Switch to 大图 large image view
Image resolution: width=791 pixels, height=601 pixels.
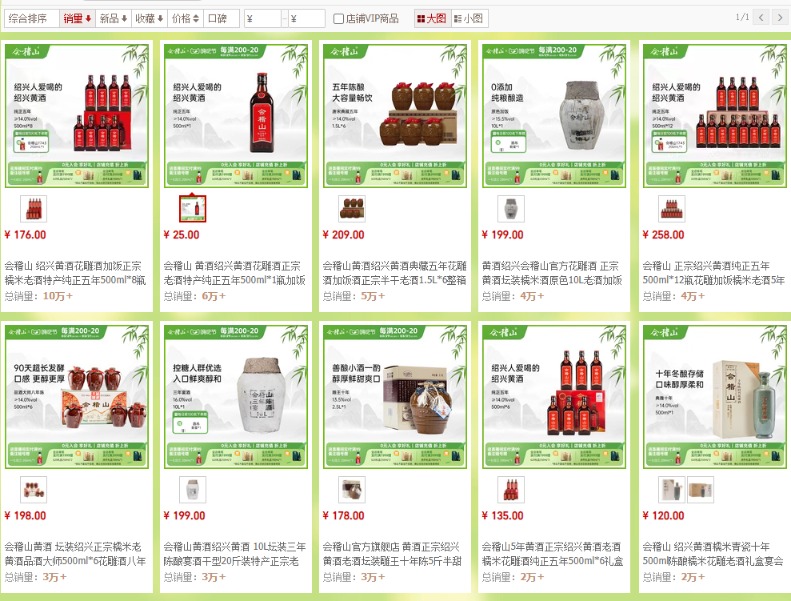tap(432, 19)
